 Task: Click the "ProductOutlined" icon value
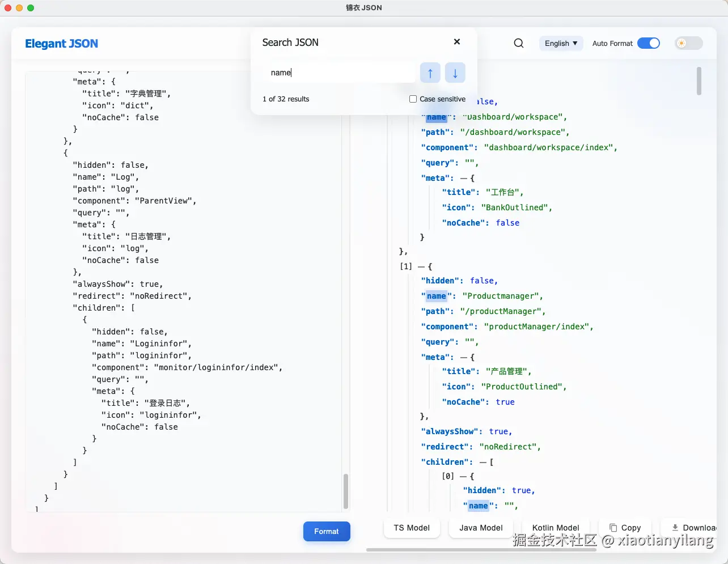click(x=524, y=387)
